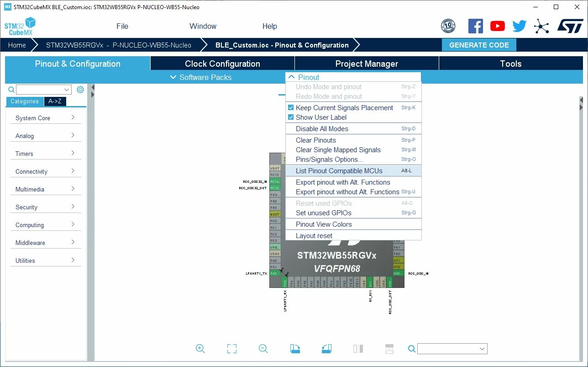Click the vertical split view icon
588x367 pixels.
(x=358, y=349)
